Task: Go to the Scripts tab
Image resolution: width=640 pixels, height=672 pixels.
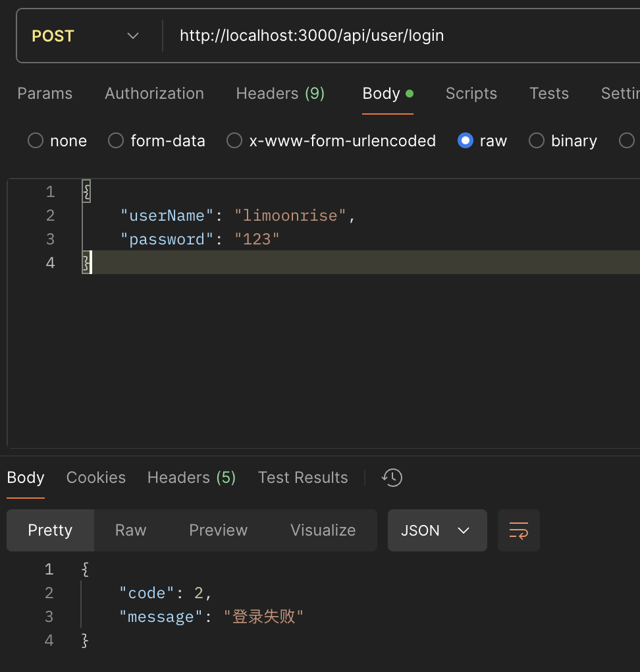Action: point(471,94)
